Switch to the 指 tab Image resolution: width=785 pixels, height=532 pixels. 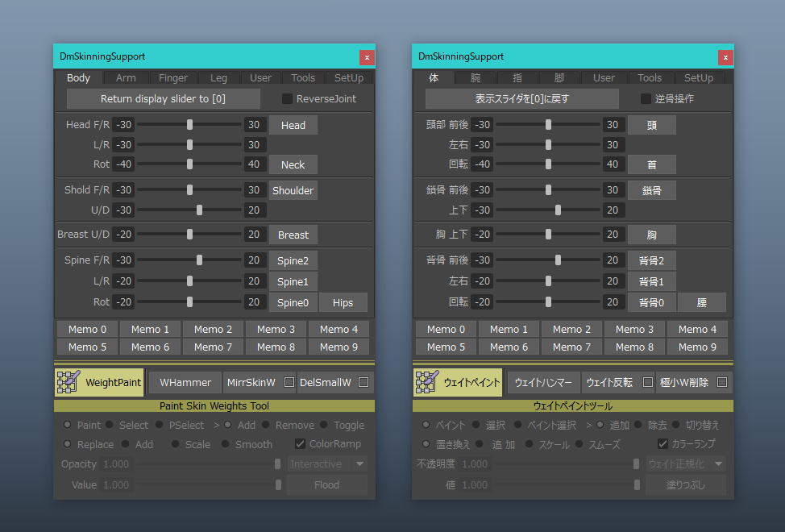[x=517, y=77]
